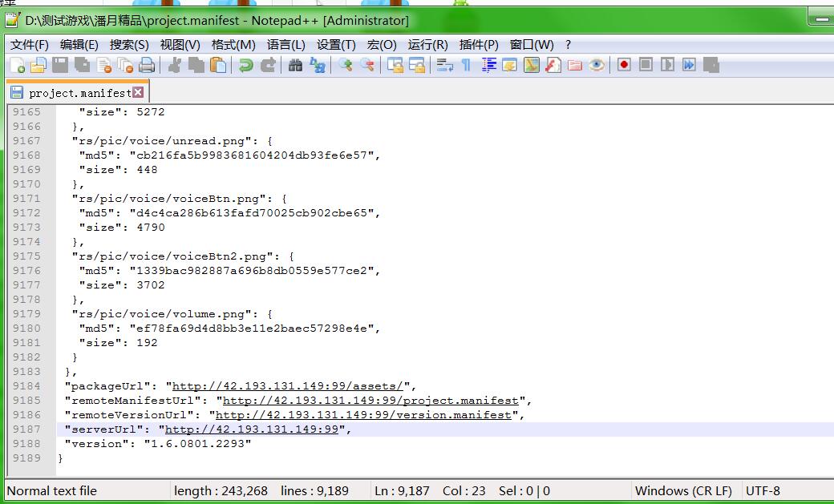
Task: Close the project.manifest tab
Action: [x=138, y=93]
